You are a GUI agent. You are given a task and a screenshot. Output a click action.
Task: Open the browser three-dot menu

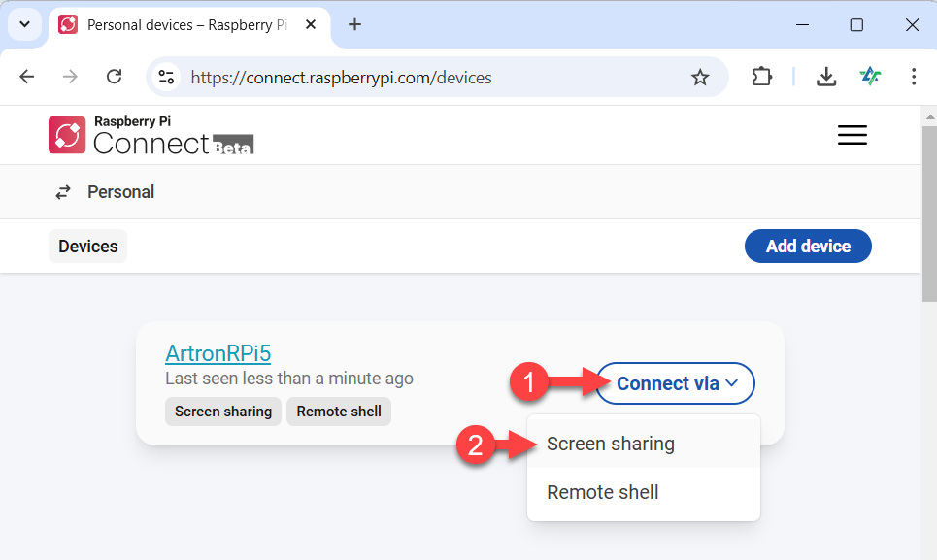point(913,77)
